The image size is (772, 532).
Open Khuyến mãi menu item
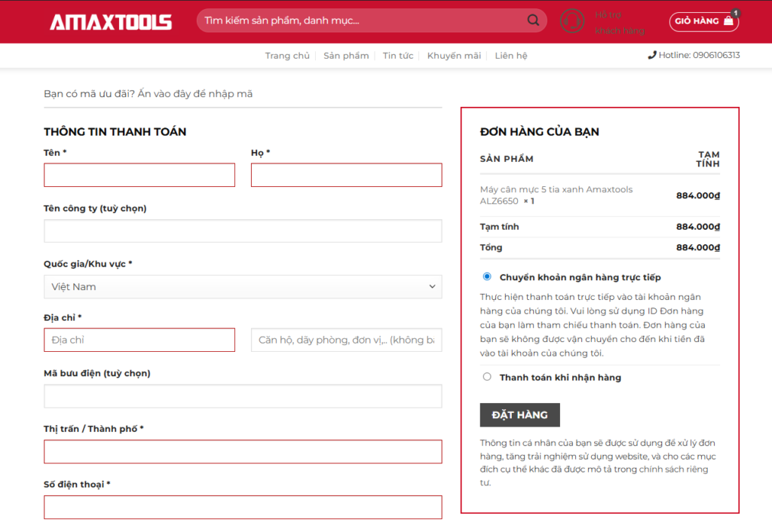tap(454, 56)
